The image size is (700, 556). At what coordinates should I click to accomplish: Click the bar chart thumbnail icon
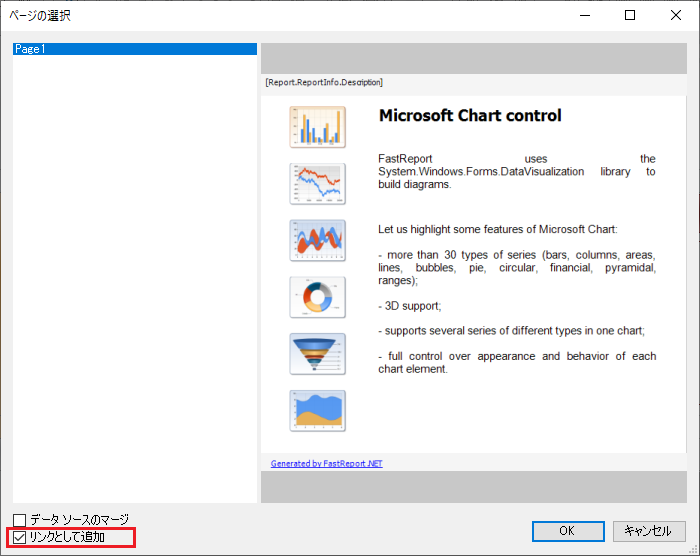coord(317,127)
